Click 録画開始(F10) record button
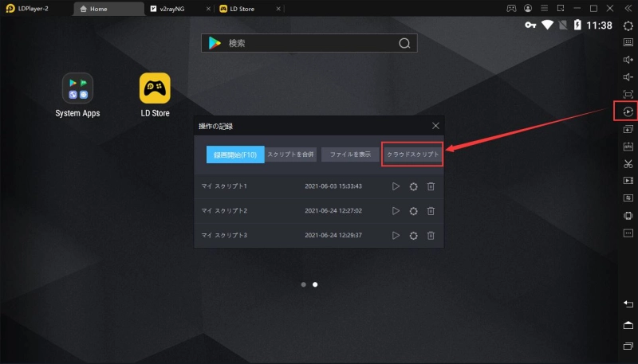Image resolution: width=638 pixels, height=364 pixels. (235, 155)
